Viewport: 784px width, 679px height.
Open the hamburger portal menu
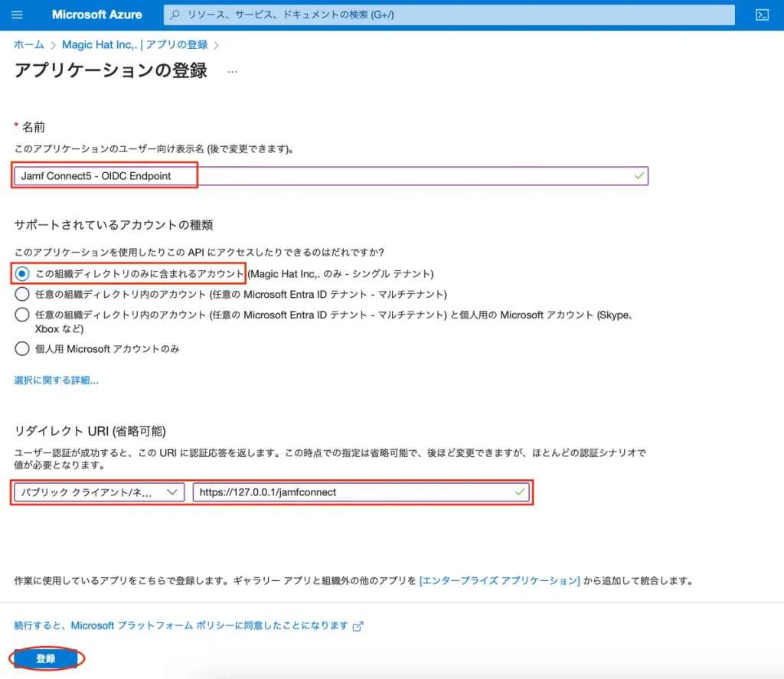coord(18,15)
